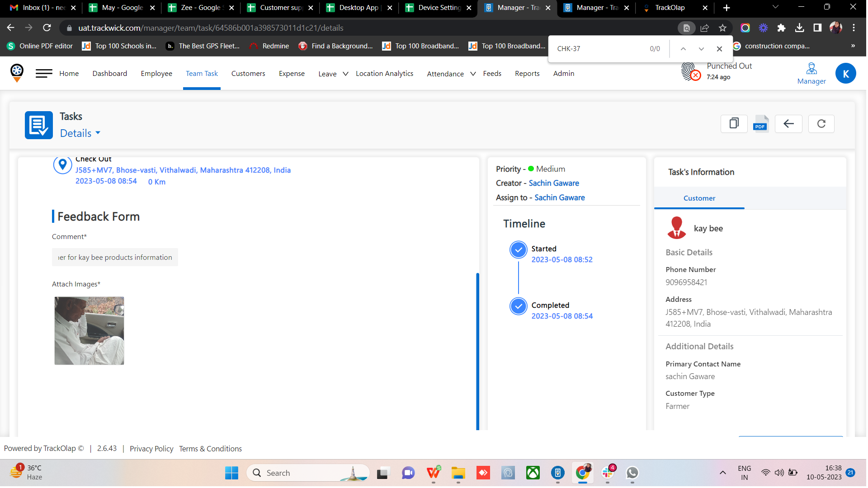Export the task as PDF
868x488 pixels.
[x=760, y=124]
